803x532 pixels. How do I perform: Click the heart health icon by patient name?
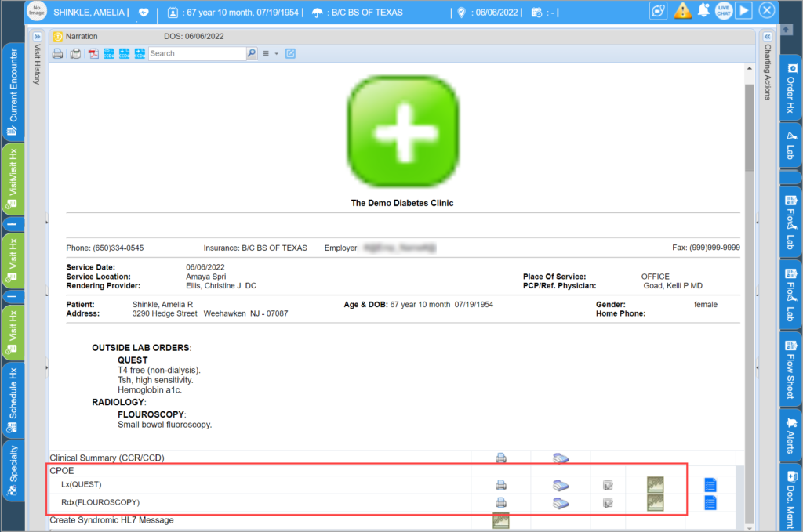tap(144, 13)
